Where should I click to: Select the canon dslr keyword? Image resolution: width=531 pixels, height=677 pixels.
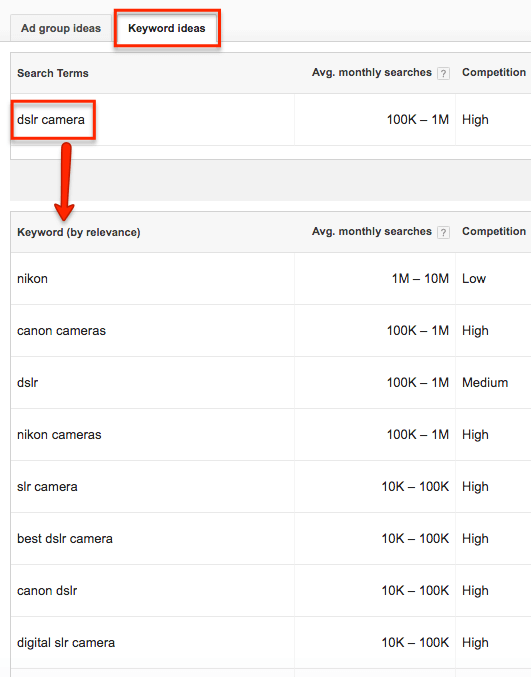47,591
